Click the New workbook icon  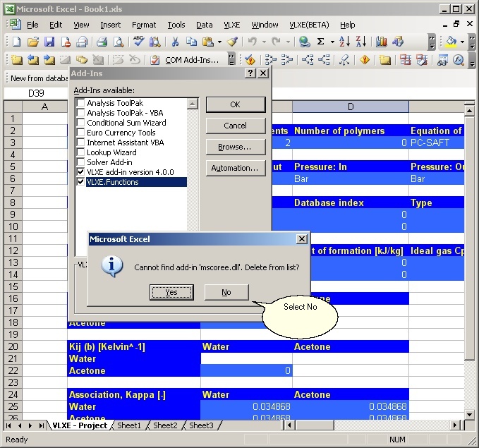[x=16, y=42]
